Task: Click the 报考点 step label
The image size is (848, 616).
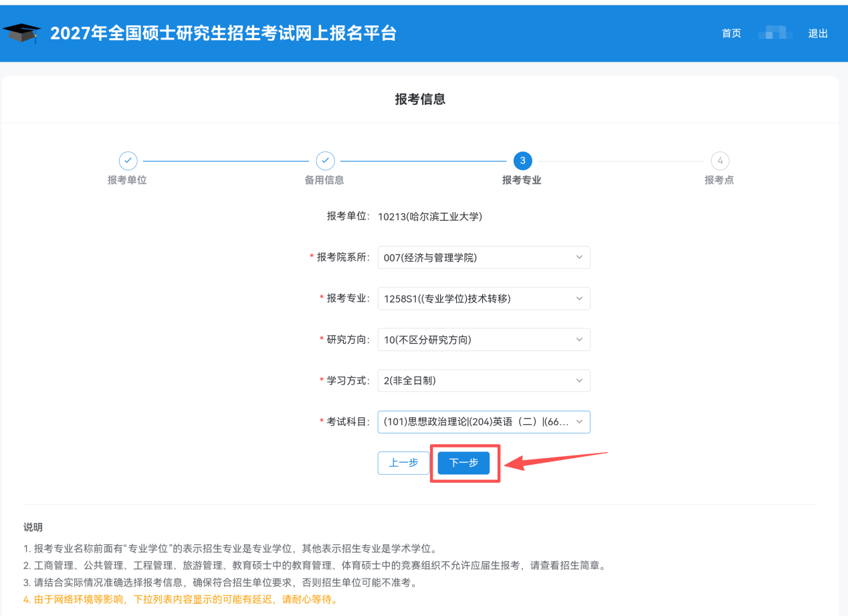Action: tap(719, 180)
